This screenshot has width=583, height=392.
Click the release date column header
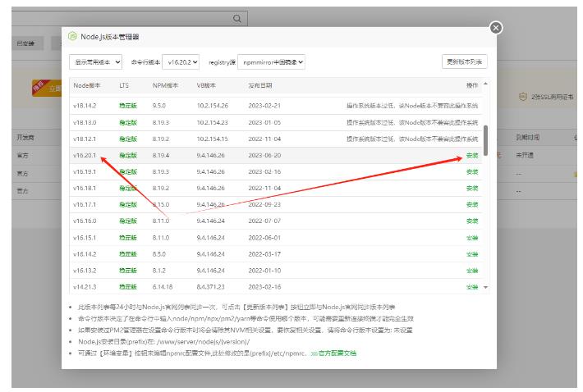click(x=260, y=85)
